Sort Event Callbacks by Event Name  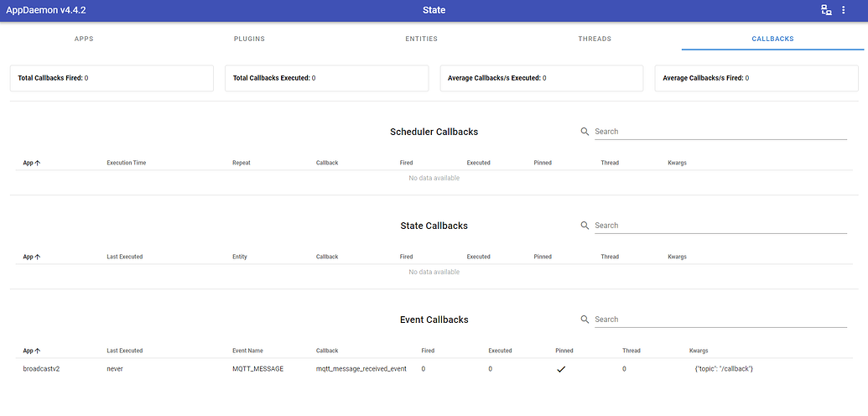coord(247,351)
